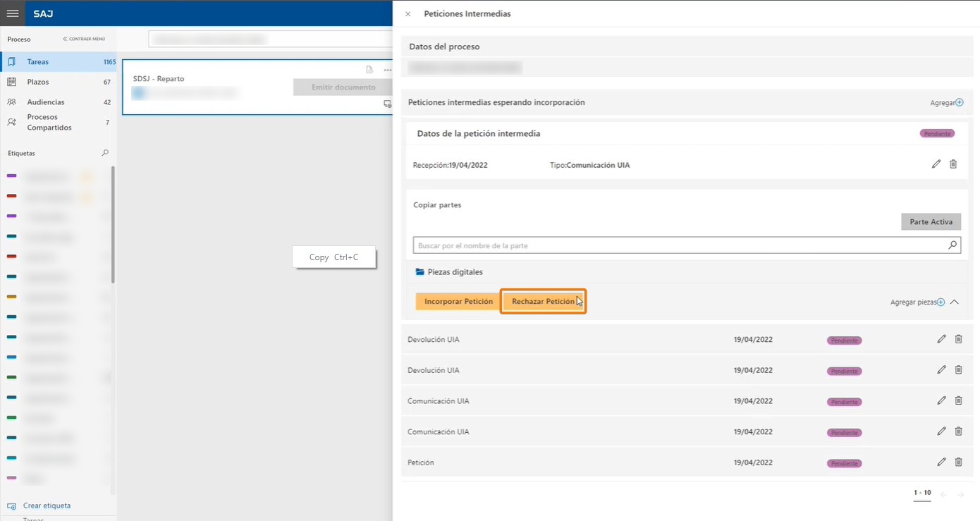Click the Etiquetas list scrollbar
Image resolution: width=980 pixels, height=521 pixels.
click(x=113, y=226)
